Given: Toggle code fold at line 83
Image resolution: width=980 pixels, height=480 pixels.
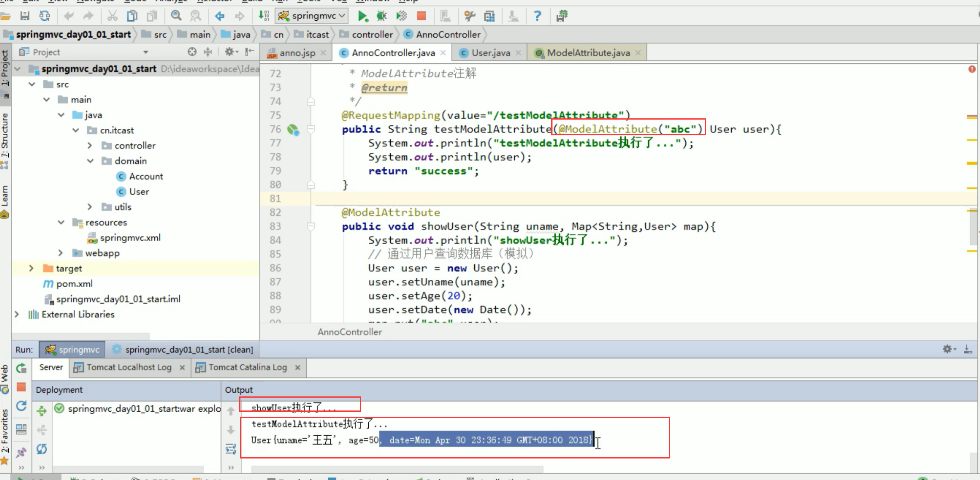Looking at the screenshot, I should pyautogui.click(x=311, y=226).
